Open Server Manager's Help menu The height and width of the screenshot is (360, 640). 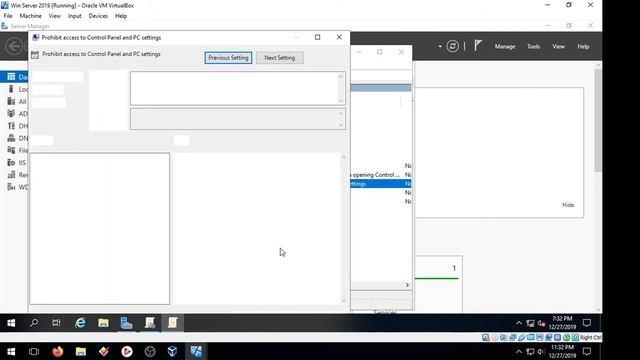pyautogui.click(x=583, y=47)
